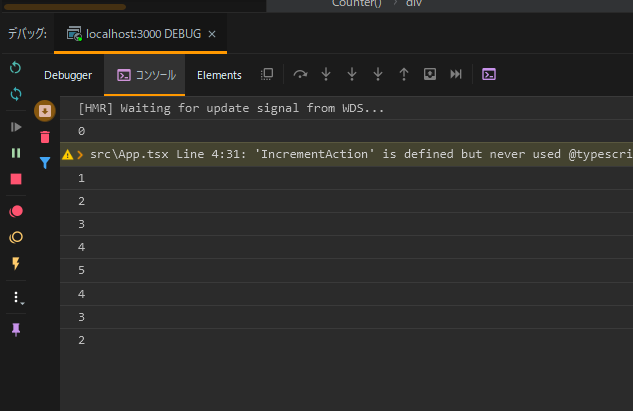The width and height of the screenshot is (633, 411).
Task: Expand the IncrementAction warning message arrow
Action: 80,155
